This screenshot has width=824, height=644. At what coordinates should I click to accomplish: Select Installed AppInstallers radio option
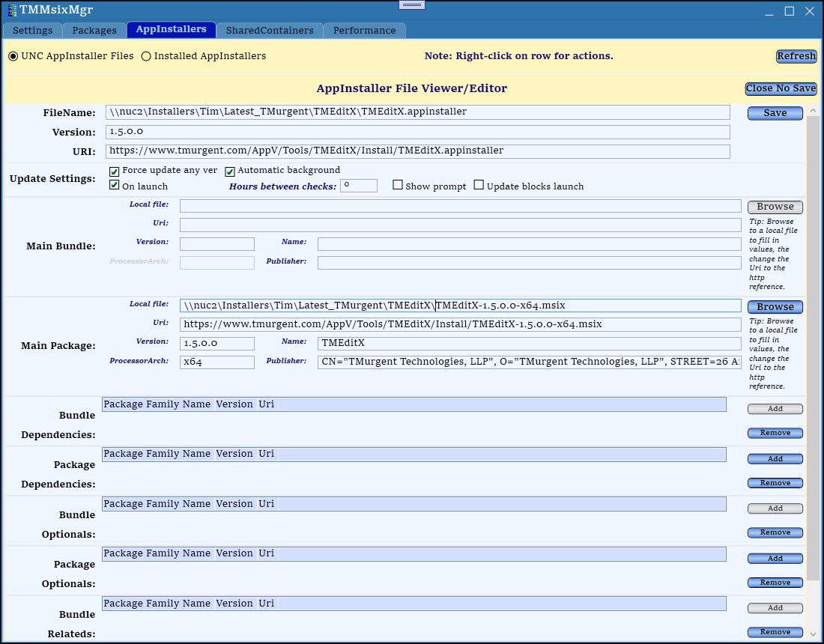point(146,56)
